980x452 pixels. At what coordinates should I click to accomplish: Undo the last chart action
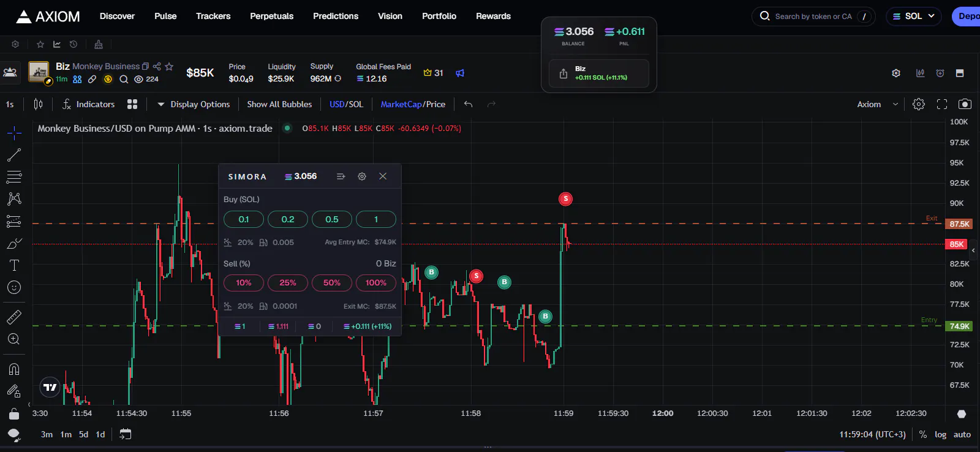tap(469, 104)
